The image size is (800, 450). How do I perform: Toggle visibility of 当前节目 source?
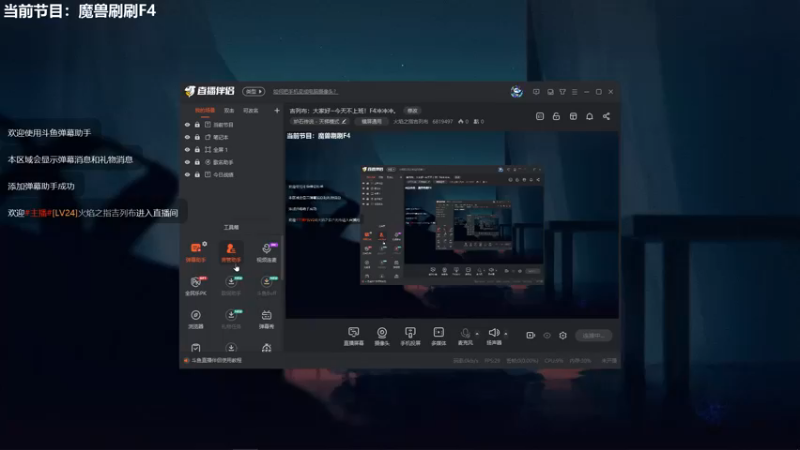[187, 124]
